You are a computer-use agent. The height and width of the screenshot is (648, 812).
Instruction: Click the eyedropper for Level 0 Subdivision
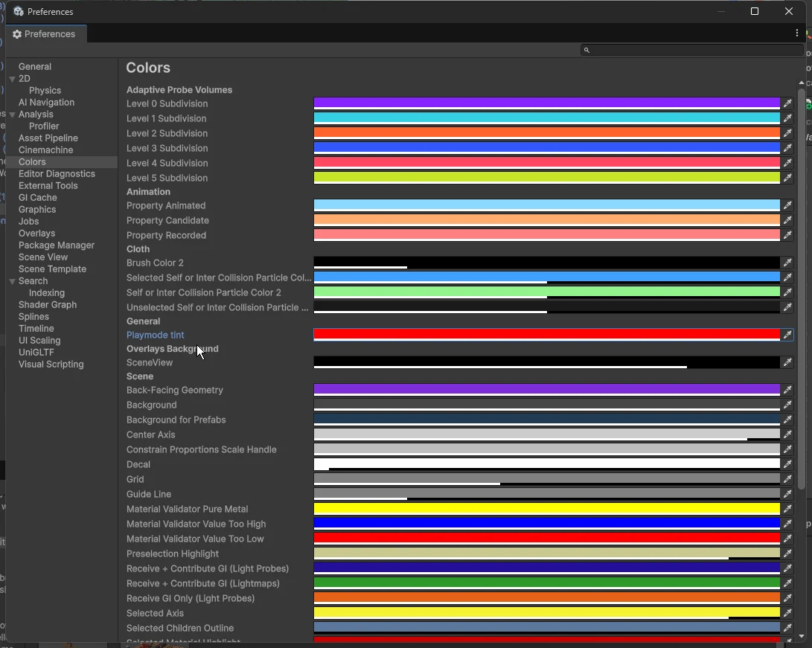[787, 103]
